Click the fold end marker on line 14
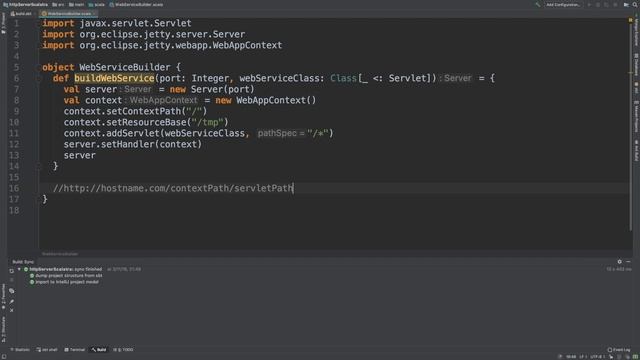Image resolution: width=640 pixels, height=360 pixels. pyautogui.click(x=39, y=166)
